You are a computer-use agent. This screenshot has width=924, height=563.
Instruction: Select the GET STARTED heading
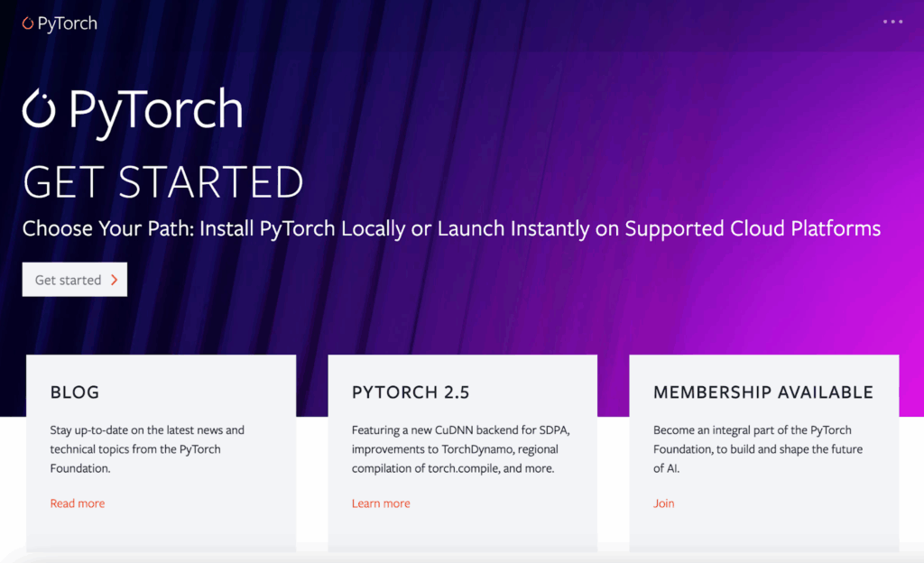tap(162, 182)
